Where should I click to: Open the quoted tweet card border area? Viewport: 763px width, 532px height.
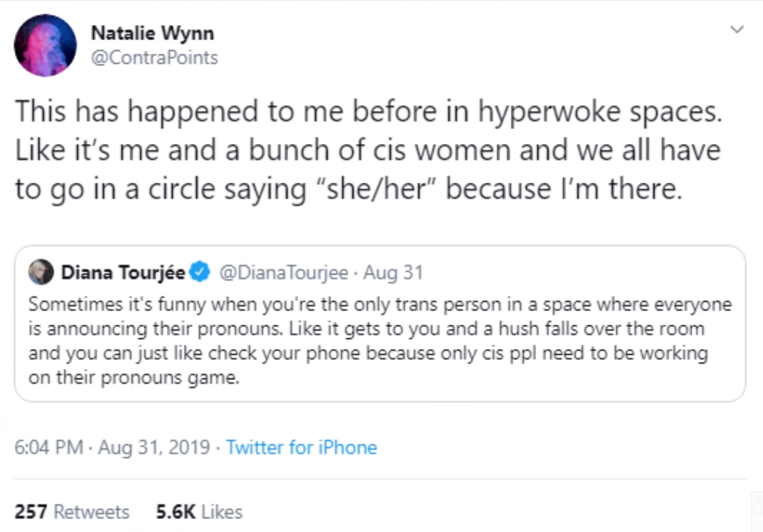coord(380,323)
